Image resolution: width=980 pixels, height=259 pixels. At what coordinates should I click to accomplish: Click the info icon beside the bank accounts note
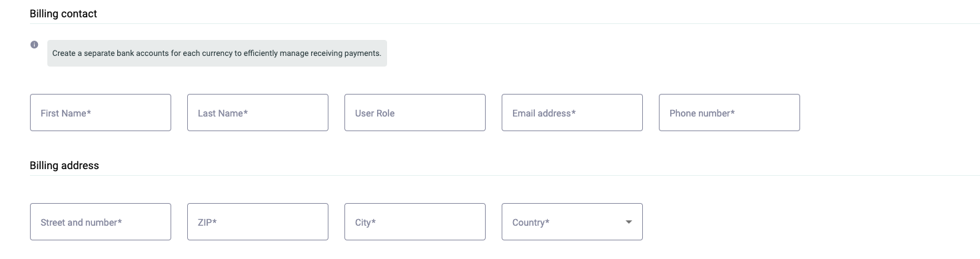[34, 45]
